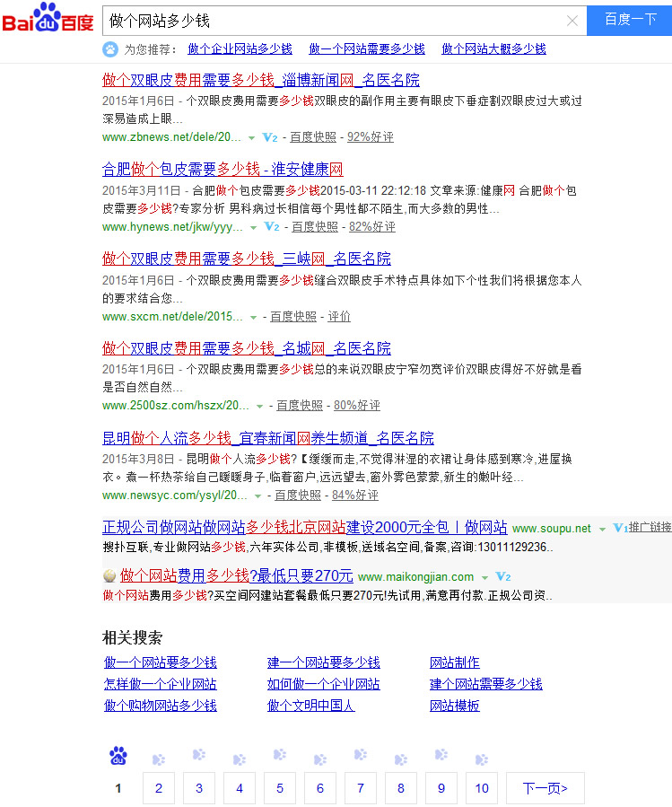The width and height of the screenshot is (672, 807).
Task: Expand dropdown arrow next to www.zbnews.net URL
Action: click(251, 138)
